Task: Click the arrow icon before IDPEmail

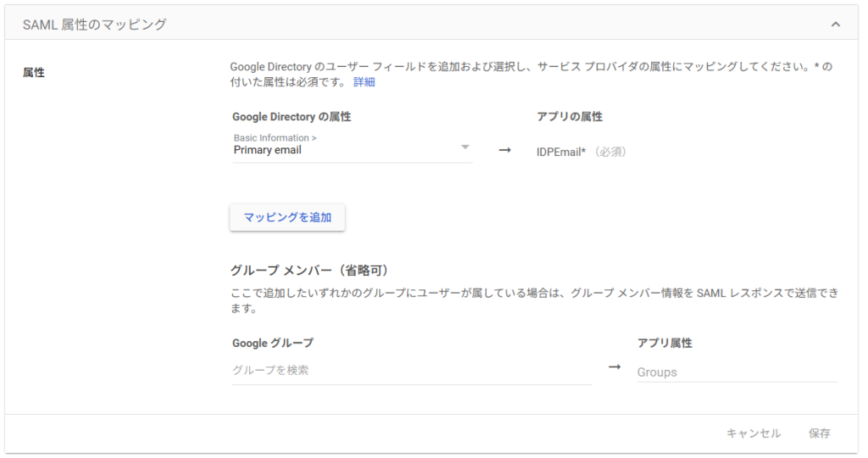Action: pyautogui.click(x=504, y=150)
